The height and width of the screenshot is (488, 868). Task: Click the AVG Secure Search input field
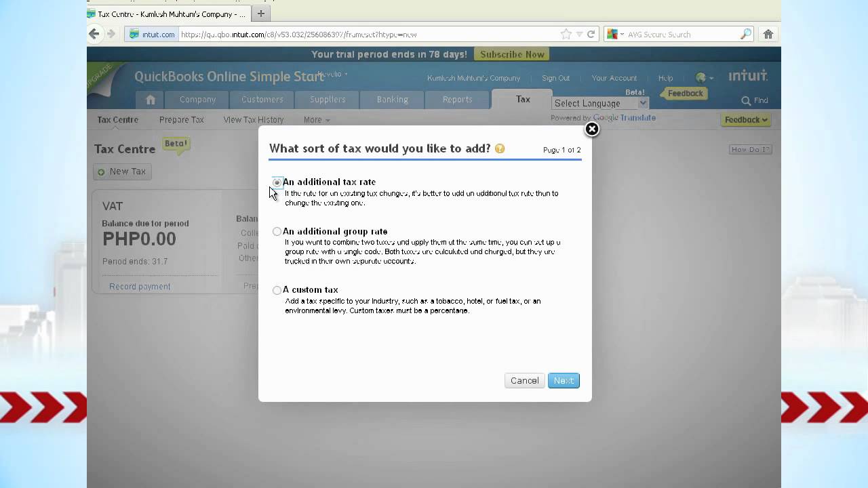pos(682,34)
